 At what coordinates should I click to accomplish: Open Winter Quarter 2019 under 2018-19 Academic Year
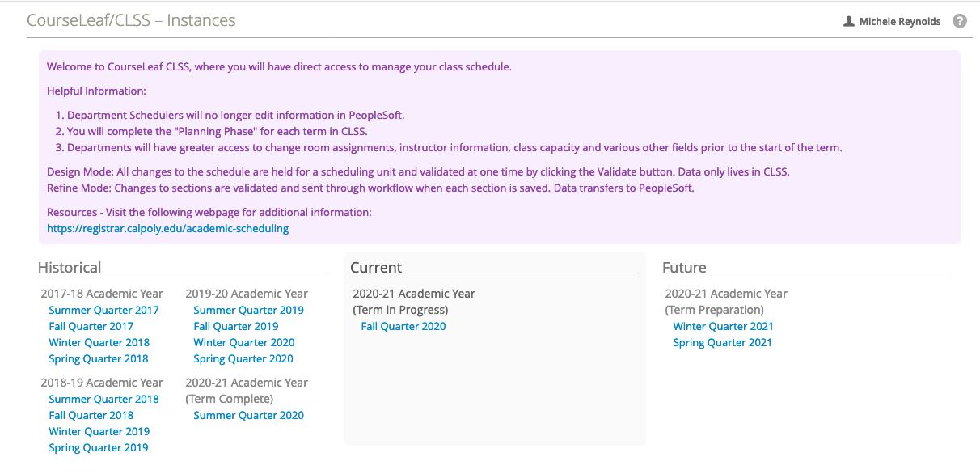(x=99, y=431)
